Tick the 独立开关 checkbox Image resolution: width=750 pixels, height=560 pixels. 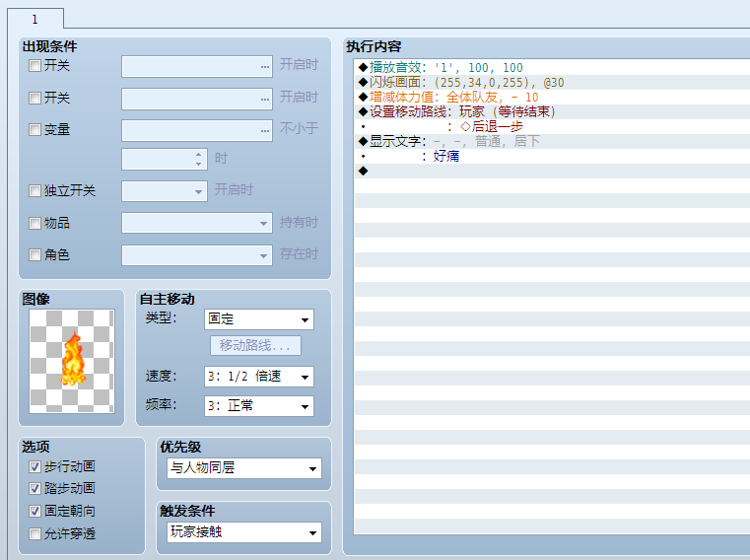(34, 191)
